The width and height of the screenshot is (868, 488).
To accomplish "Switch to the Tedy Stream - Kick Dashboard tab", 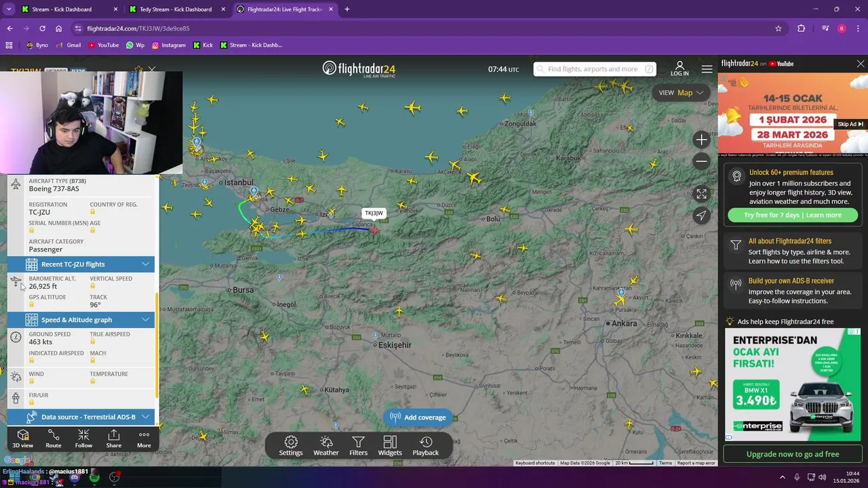I will click(x=178, y=9).
